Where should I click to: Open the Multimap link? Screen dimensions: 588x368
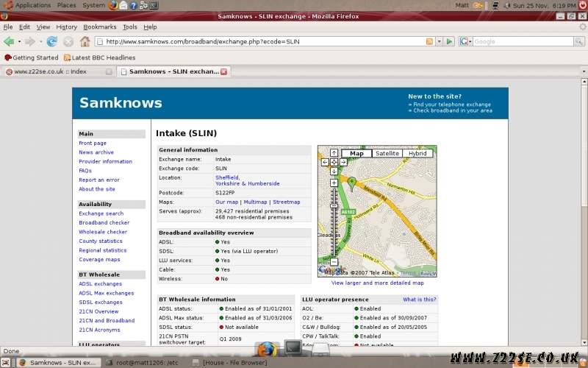point(255,202)
